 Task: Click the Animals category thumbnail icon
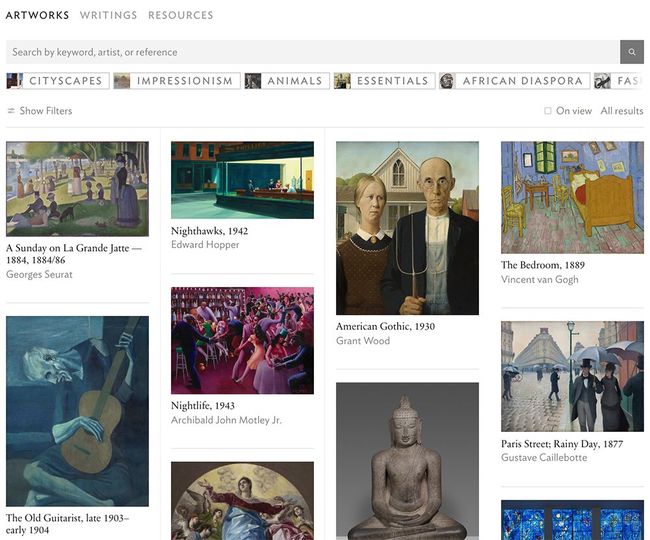pos(253,81)
